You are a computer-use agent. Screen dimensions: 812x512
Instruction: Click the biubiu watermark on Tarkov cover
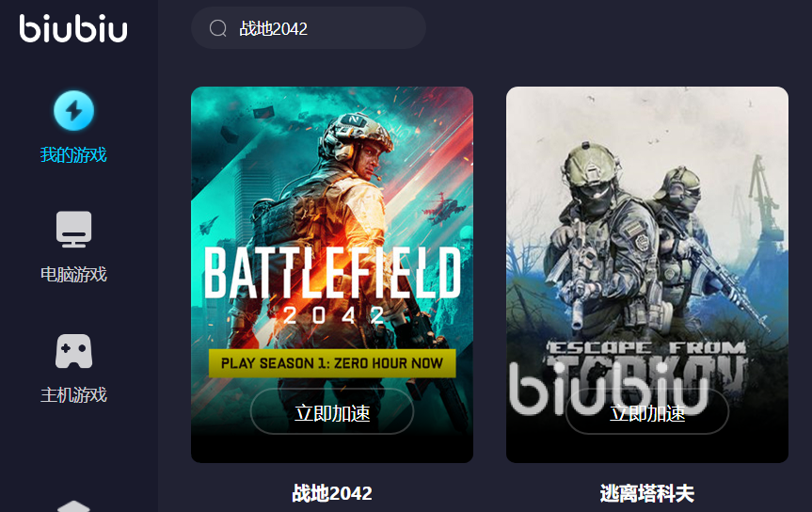tap(608, 389)
